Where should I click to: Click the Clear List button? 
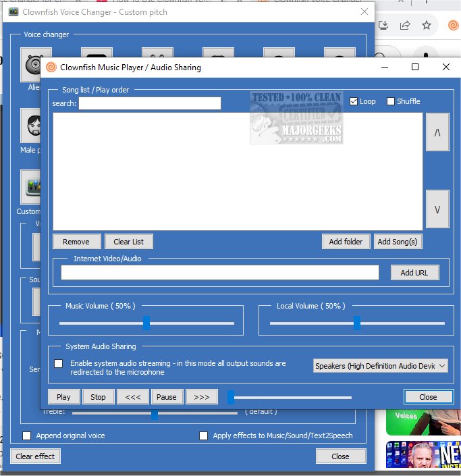(x=129, y=242)
